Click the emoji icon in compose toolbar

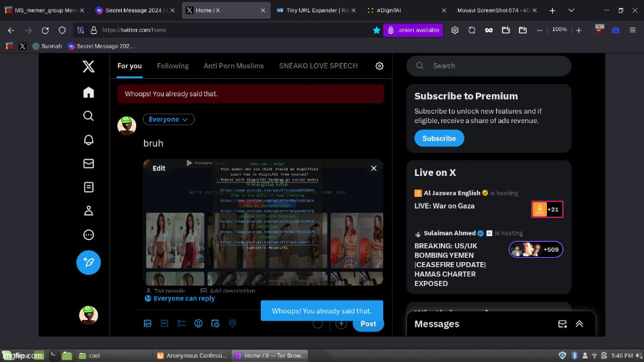tap(198, 324)
